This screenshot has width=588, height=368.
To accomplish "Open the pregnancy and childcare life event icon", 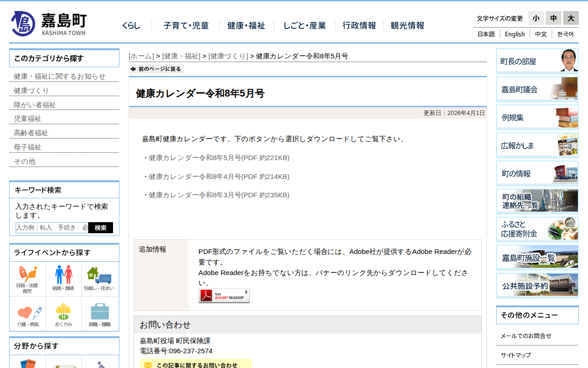I will click(27, 279).
